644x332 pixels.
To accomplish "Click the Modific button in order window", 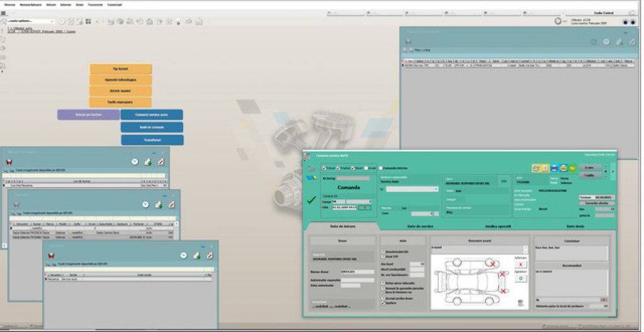I will (x=590, y=175).
